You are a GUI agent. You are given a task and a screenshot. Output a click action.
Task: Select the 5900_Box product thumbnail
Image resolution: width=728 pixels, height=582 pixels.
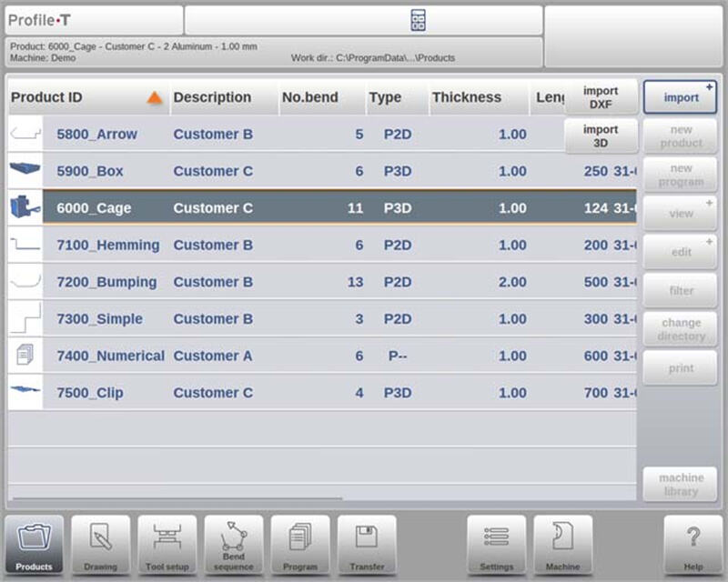coord(25,171)
